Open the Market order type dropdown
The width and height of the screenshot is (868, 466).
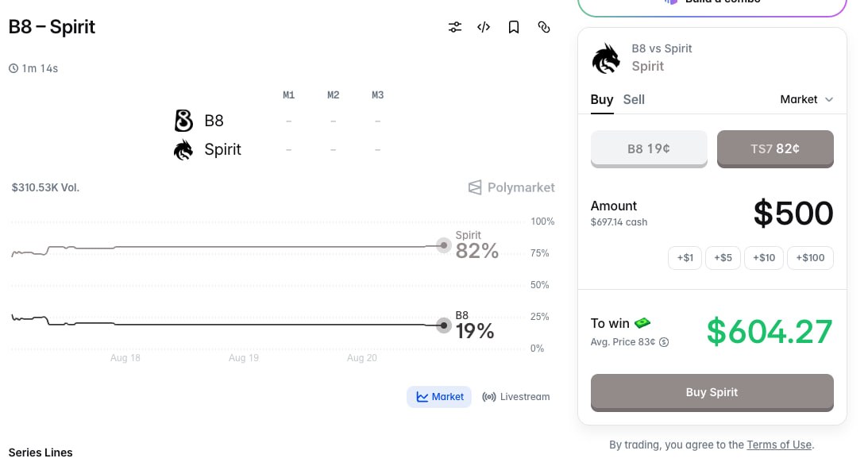tap(807, 99)
